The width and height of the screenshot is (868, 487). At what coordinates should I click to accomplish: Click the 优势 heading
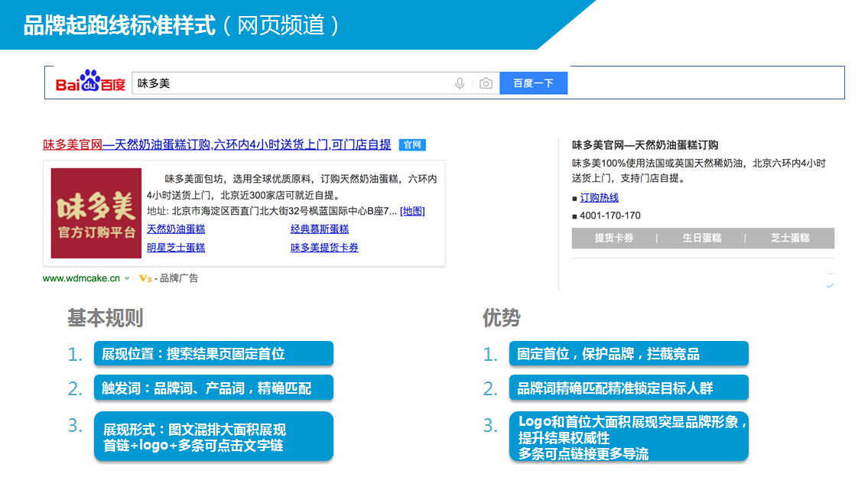(502, 318)
